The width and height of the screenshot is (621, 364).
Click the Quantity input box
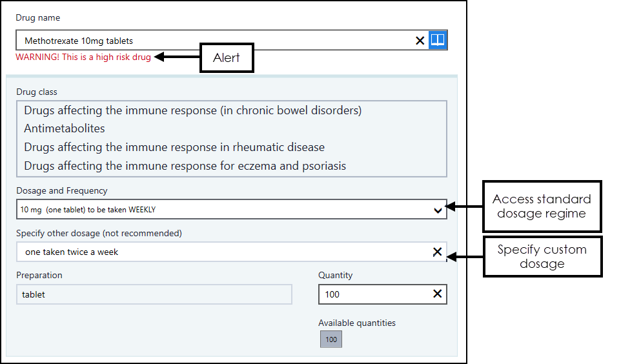pos(374,294)
